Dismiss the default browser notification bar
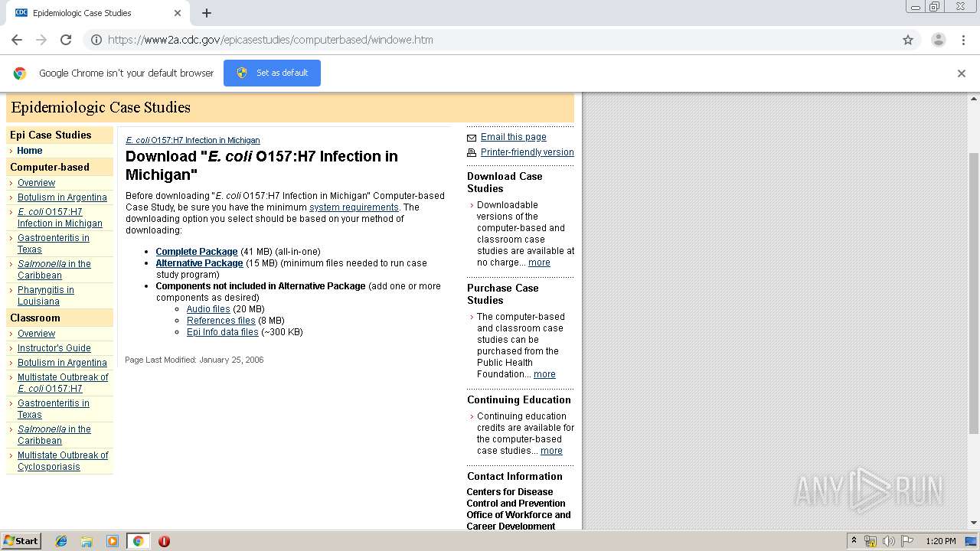The width and height of the screenshot is (980, 551). [962, 73]
